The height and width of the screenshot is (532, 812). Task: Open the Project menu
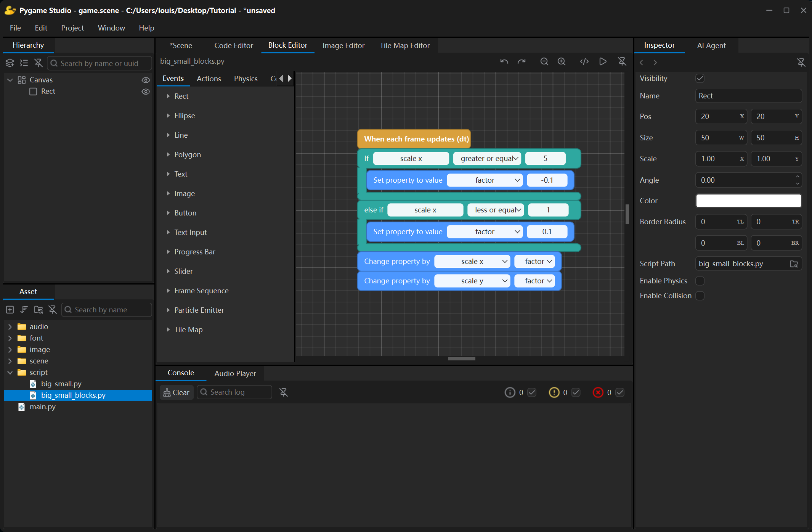pyautogui.click(x=72, y=28)
